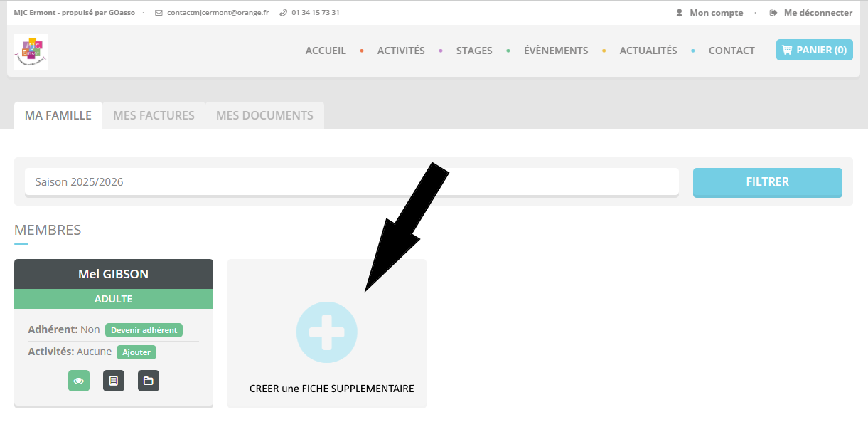Screen dimensions: 868x422
Task: Click the contact email address link
Action: 218,13
